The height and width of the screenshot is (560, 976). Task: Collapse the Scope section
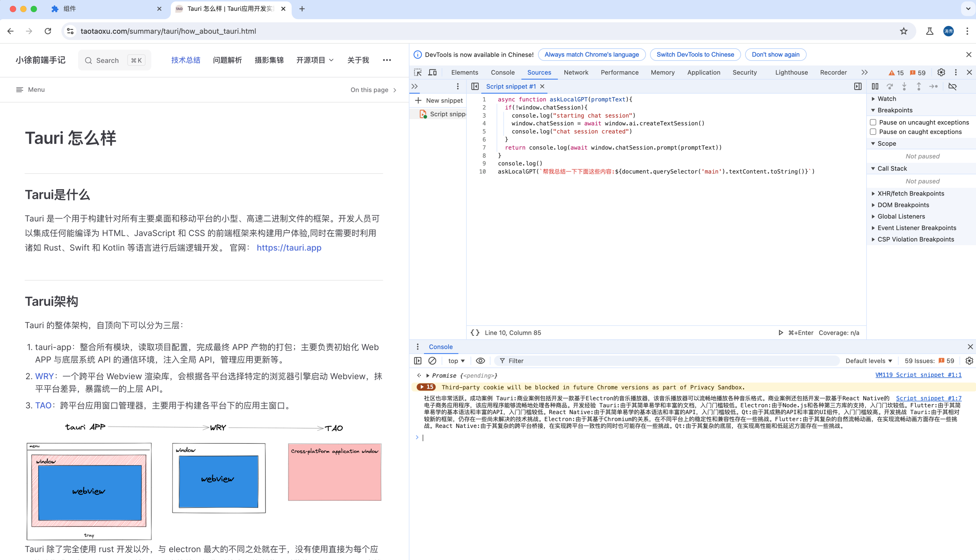(873, 143)
